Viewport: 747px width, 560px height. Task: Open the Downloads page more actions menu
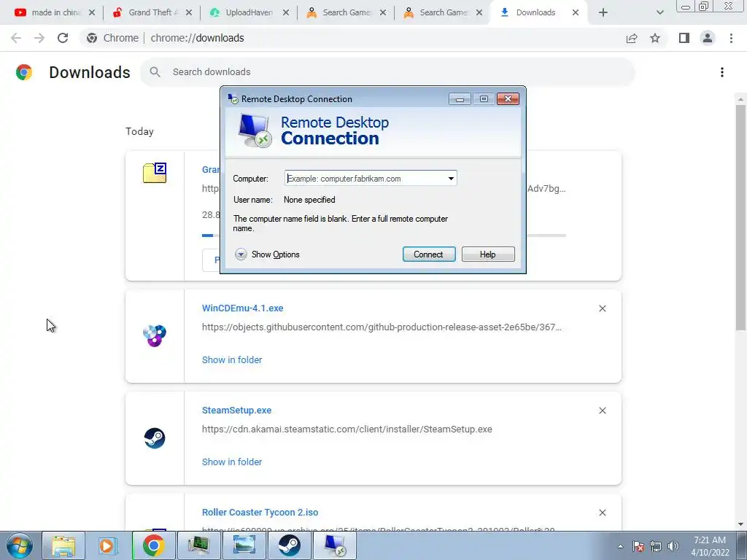click(x=721, y=72)
